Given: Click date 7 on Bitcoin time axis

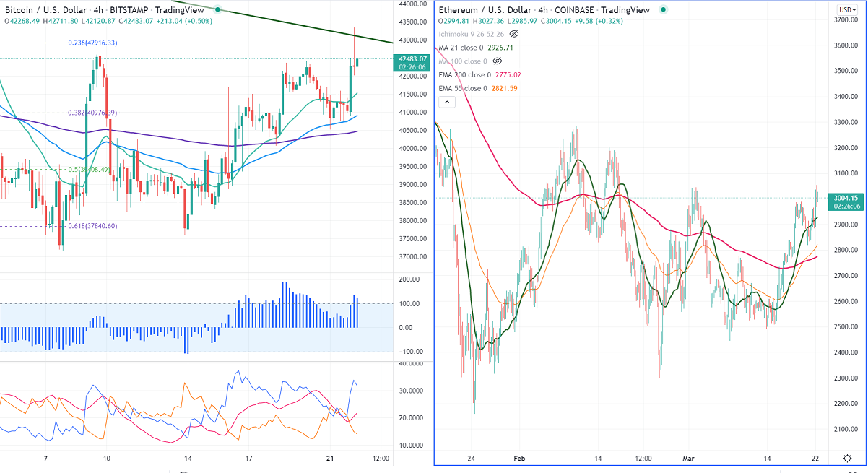Looking at the screenshot, I should [45, 459].
